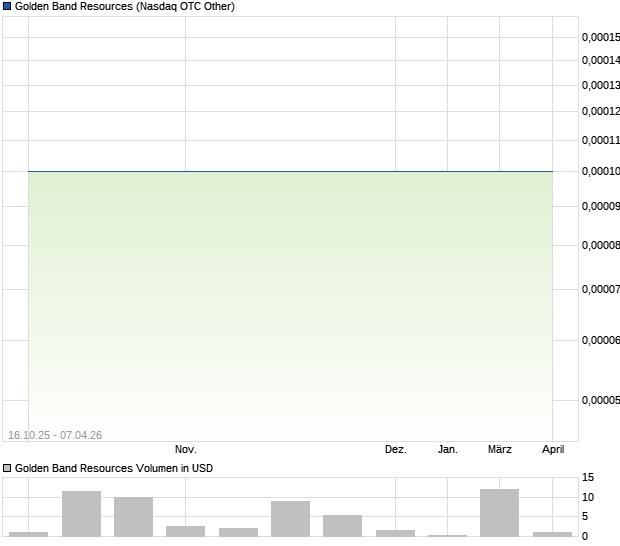620x546 pixels.
Task: Click the 10 volume axis value
Action: coord(588,497)
